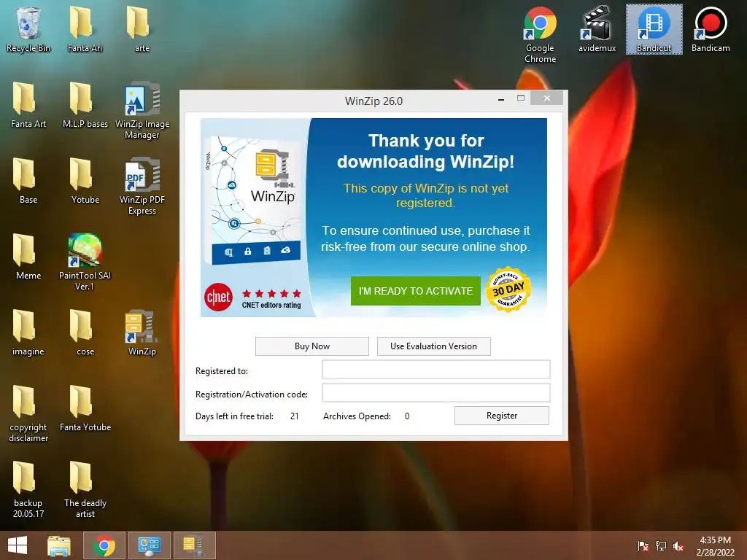Select the Fanta Yotube folder
Viewport: 747px width, 560px height.
85,408
